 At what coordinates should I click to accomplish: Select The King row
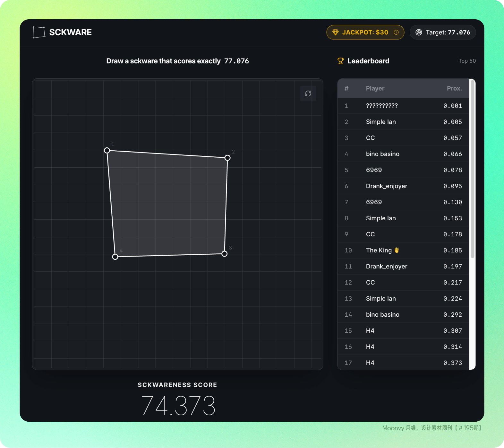(403, 250)
